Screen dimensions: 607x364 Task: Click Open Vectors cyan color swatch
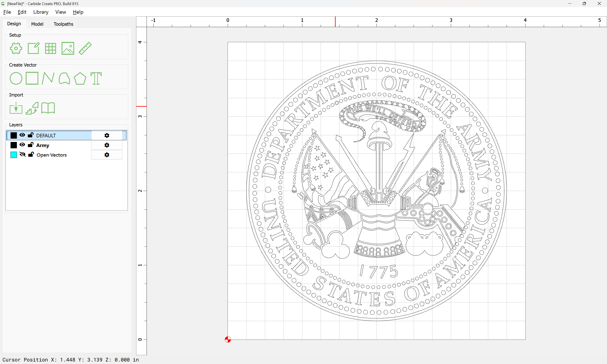tap(14, 155)
